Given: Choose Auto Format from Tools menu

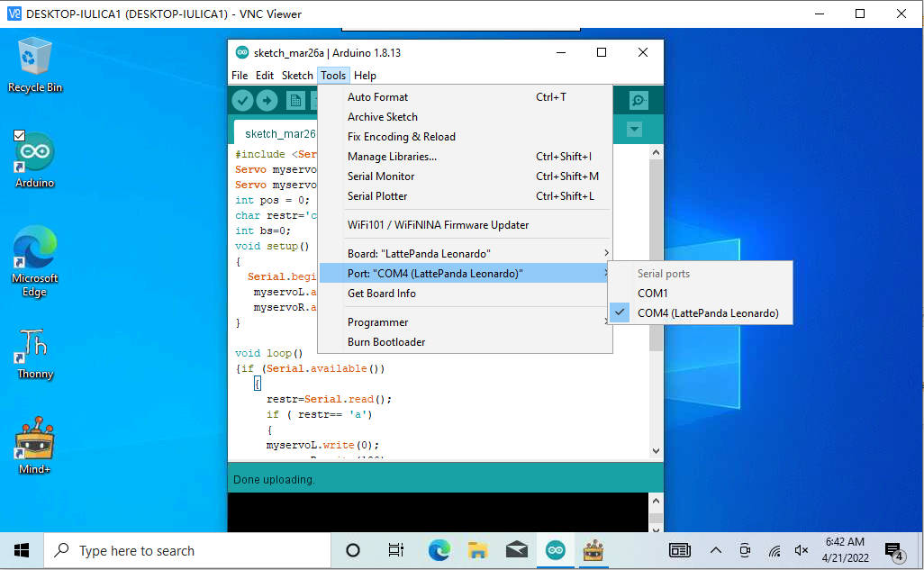Looking at the screenshot, I should click(x=465, y=97).
